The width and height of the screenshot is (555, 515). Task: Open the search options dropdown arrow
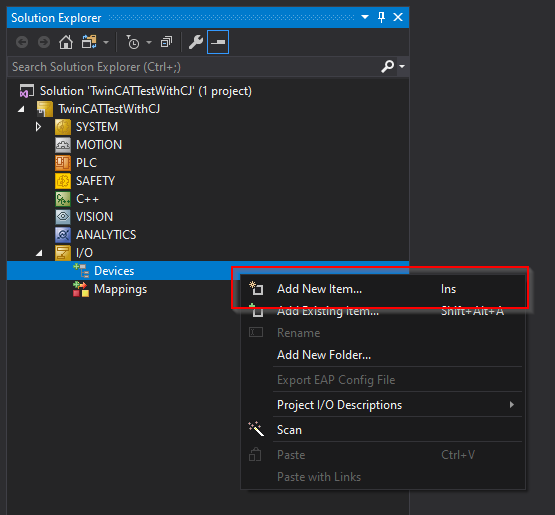coord(402,66)
